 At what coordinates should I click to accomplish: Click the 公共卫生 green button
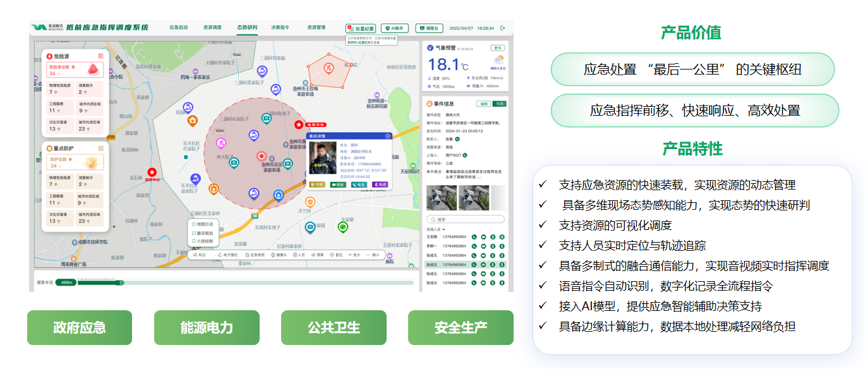pos(334,327)
